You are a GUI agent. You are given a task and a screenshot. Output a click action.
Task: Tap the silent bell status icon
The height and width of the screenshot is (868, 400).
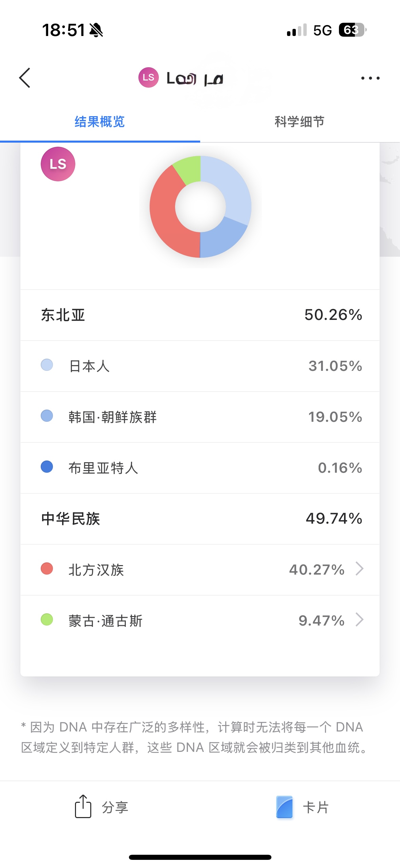tap(96, 30)
